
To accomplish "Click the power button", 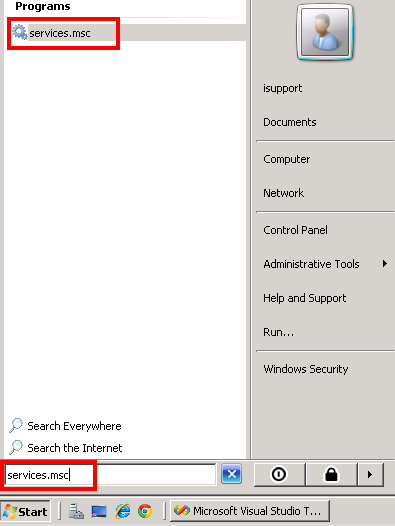I will (280, 474).
